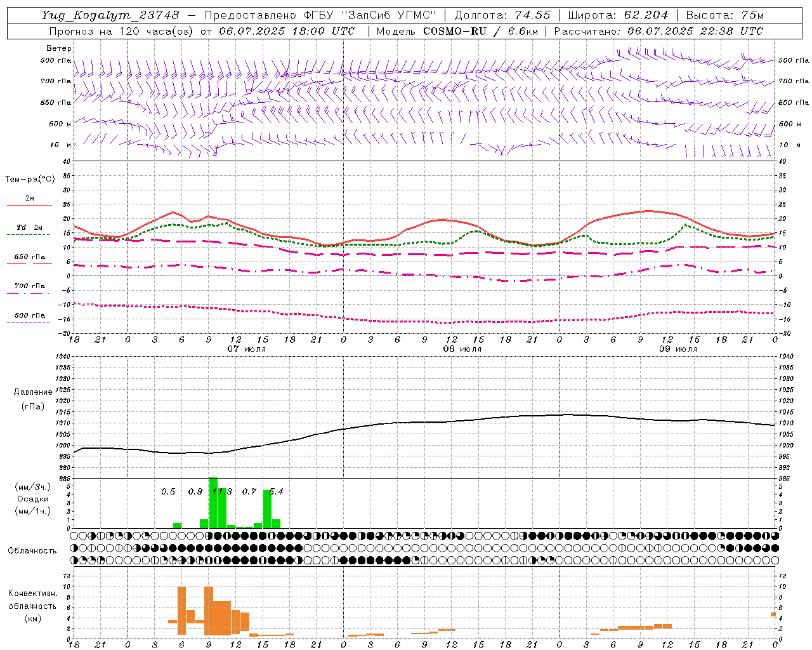
Task: Click the tallest green precipitation bar
Action: coord(213,503)
